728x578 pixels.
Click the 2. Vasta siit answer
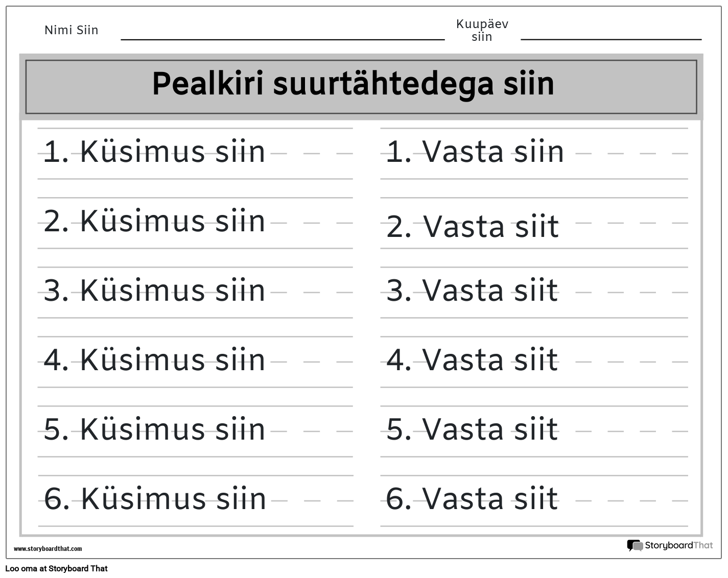pyautogui.click(x=473, y=227)
